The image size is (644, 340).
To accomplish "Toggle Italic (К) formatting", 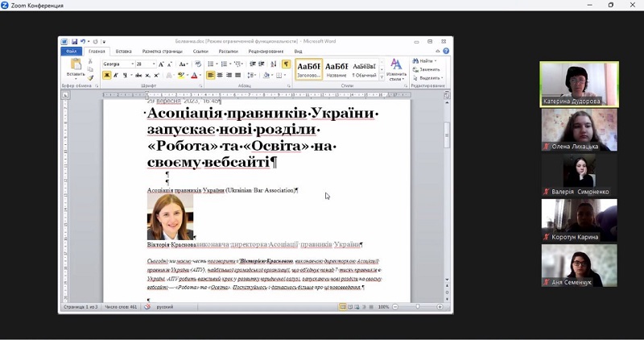I will pos(116,75).
